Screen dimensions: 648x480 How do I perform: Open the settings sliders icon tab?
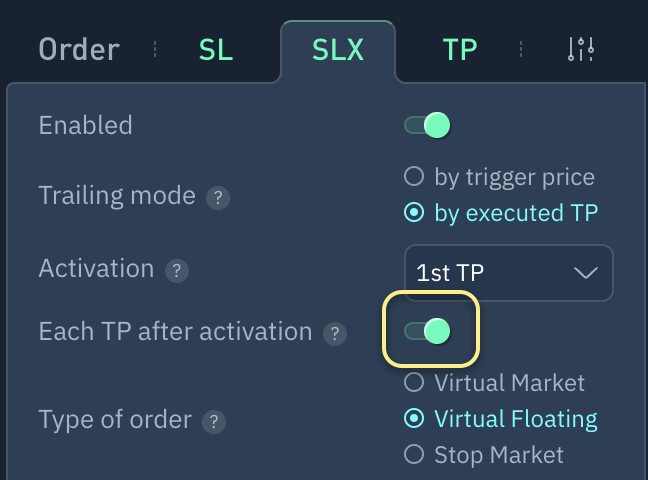[x=581, y=50]
